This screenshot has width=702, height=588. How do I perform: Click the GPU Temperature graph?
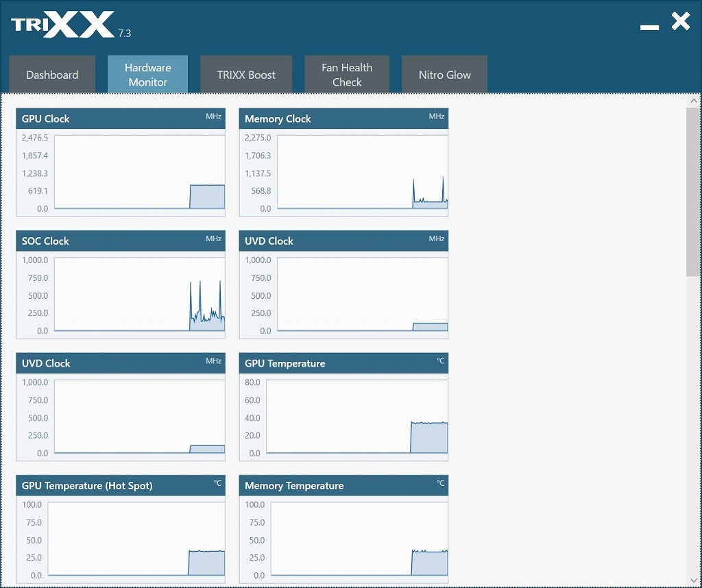[356, 417]
